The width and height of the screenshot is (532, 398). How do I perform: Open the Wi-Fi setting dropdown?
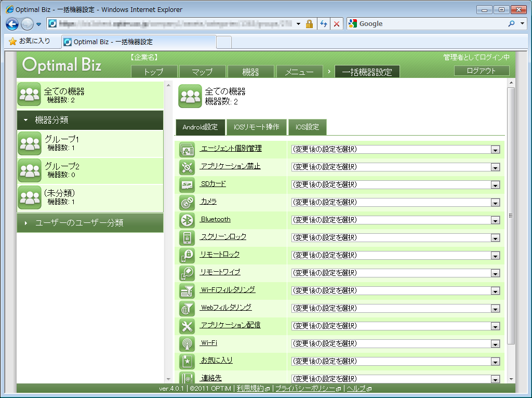pos(395,343)
